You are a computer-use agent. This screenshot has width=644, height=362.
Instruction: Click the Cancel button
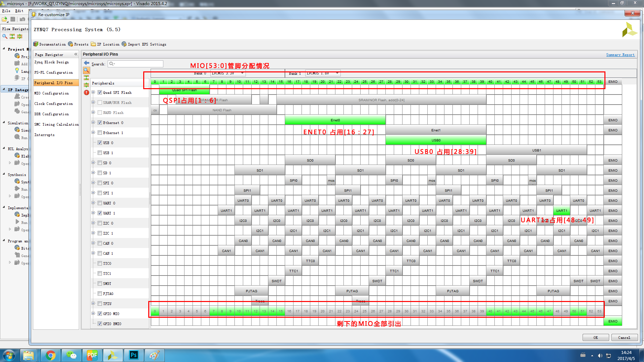[624, 338]
